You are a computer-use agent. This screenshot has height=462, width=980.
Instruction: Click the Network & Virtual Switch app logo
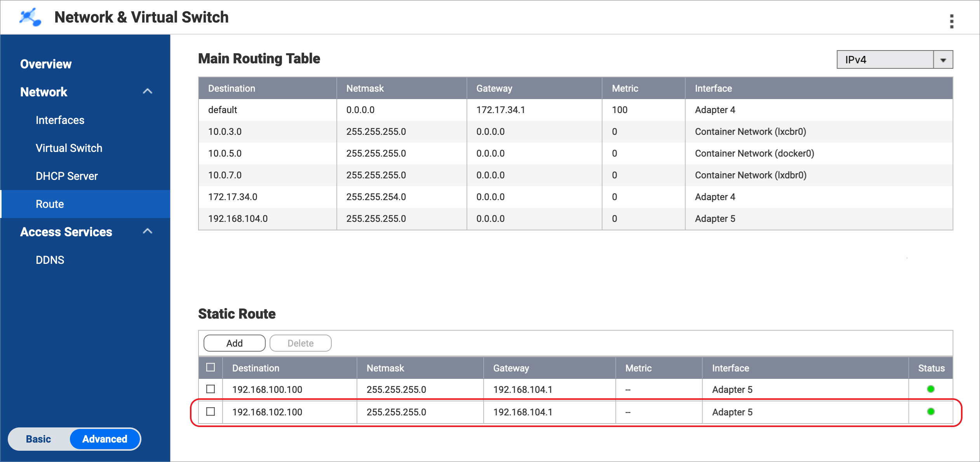click(30, 17)
